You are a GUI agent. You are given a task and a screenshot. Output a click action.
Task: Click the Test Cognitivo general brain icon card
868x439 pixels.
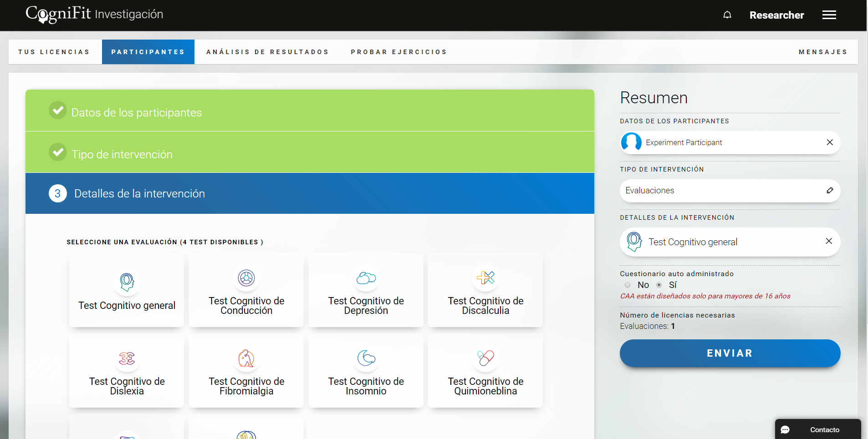pos(127,290)
